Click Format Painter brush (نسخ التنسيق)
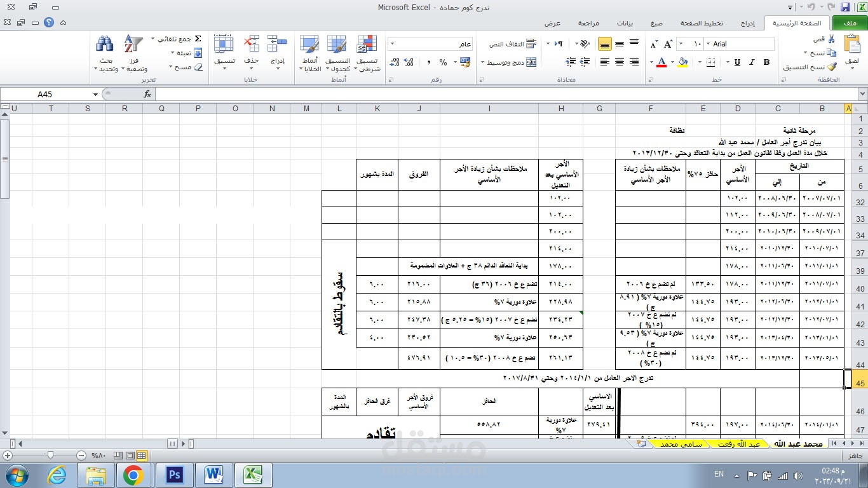 [x=832, y=67]
